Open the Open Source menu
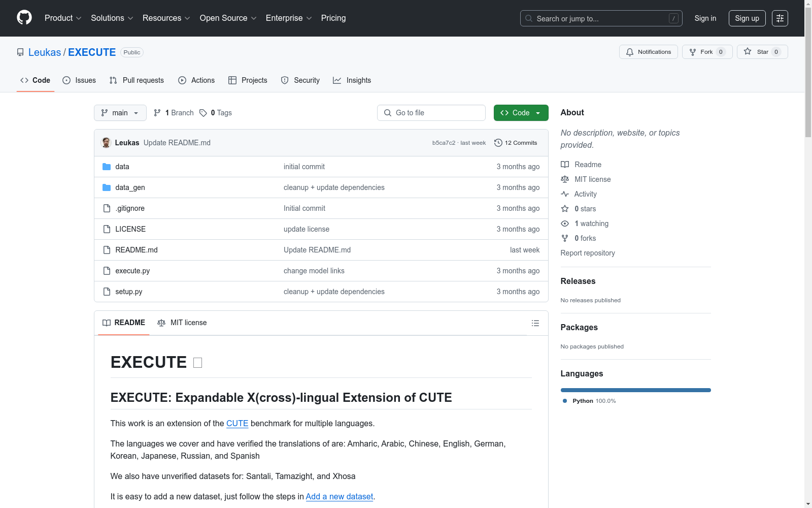 228,18
